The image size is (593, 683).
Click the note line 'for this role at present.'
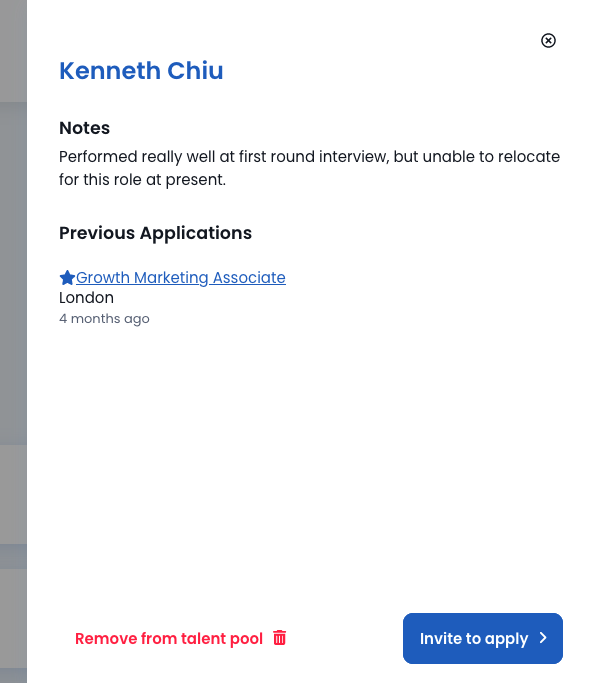tap(142, 179)
